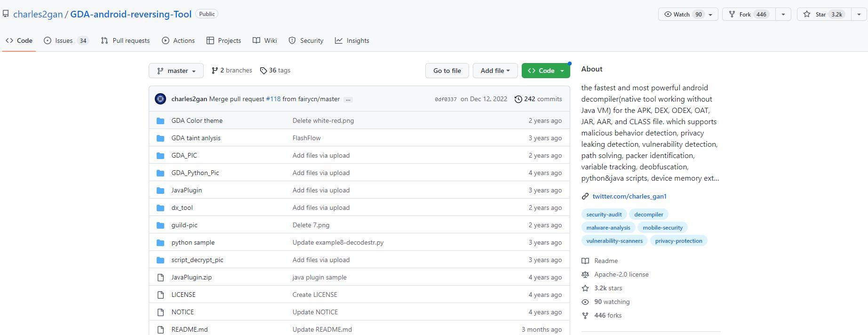Open pull request #118 link
Image resolution: width=868 pixels, height=335 pixels.
[273, 99]
